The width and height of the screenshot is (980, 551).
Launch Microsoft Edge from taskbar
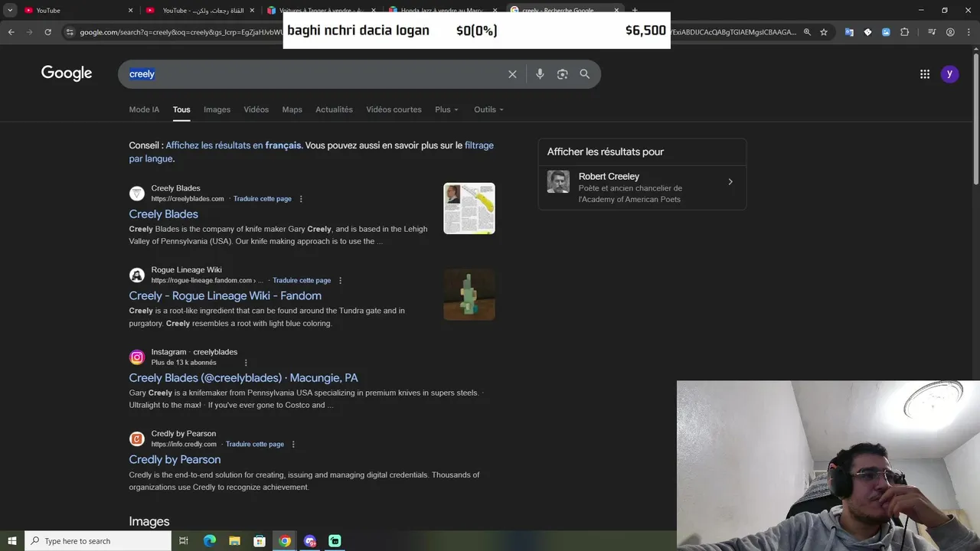(210, 541)
